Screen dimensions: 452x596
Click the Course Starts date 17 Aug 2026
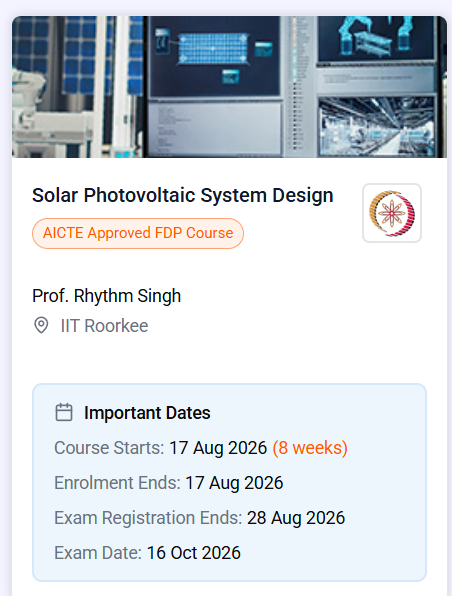[x=218, y=448]
